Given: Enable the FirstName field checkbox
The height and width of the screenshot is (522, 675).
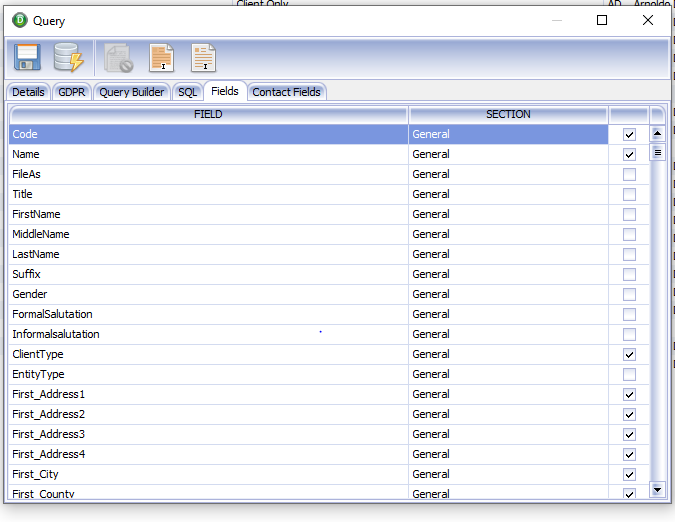Looking at the screenshot, I should click(629, 214).
